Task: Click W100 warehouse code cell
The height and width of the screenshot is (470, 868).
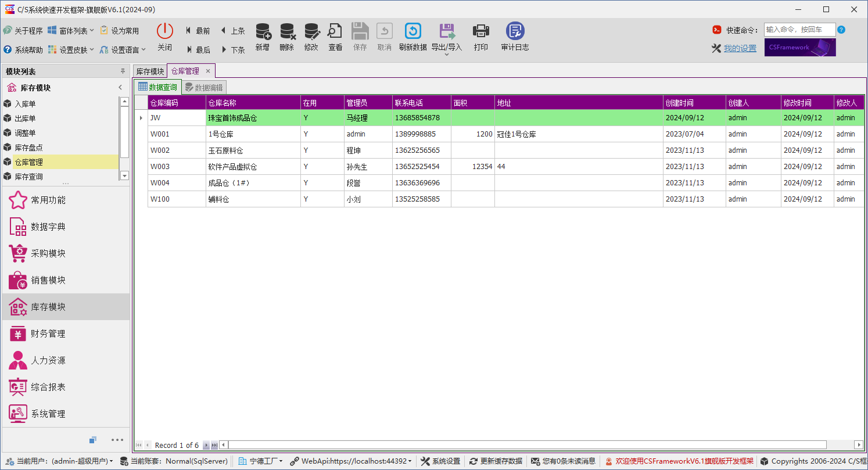Action: coord(177,199)
